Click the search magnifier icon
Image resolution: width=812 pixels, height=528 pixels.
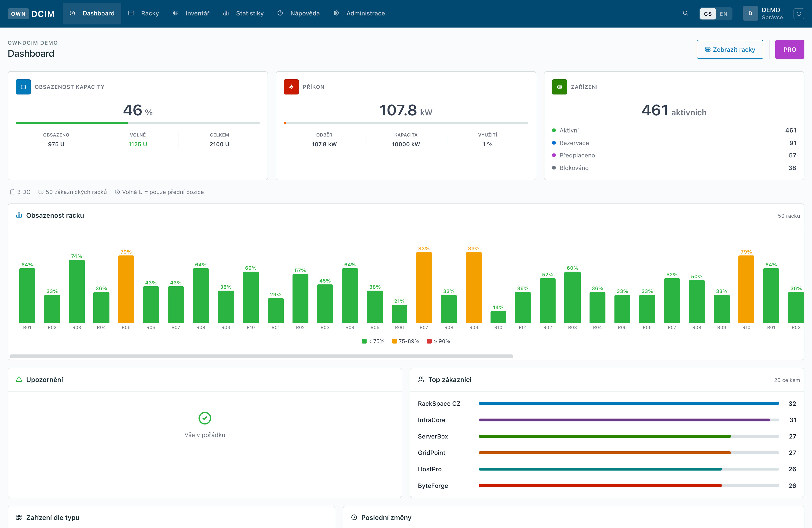coord(685,13)
